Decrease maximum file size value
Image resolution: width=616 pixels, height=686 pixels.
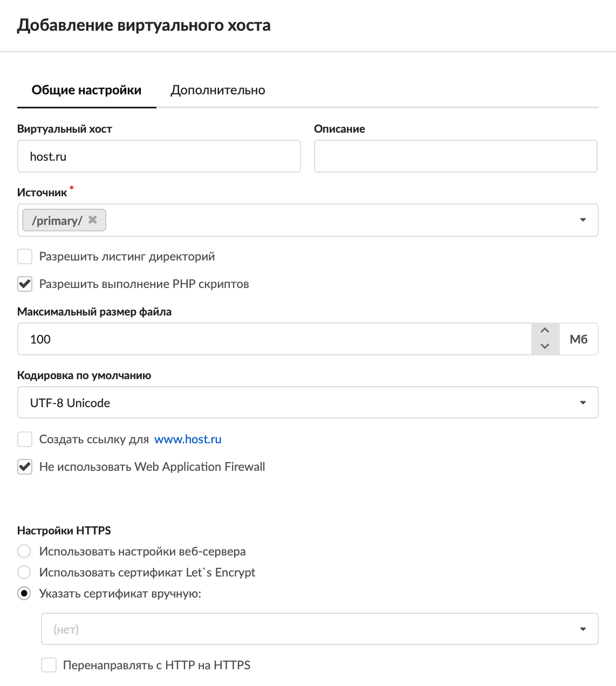[x=545, y=346]
